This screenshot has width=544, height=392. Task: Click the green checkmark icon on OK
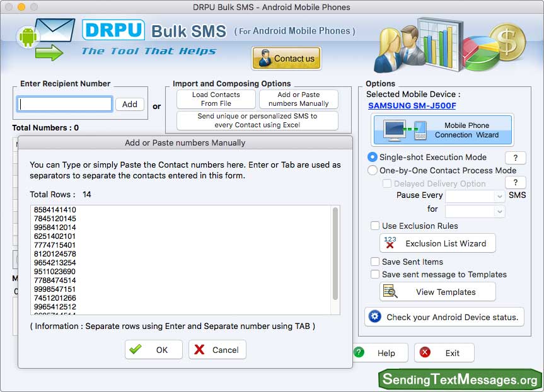coord(136,349)
